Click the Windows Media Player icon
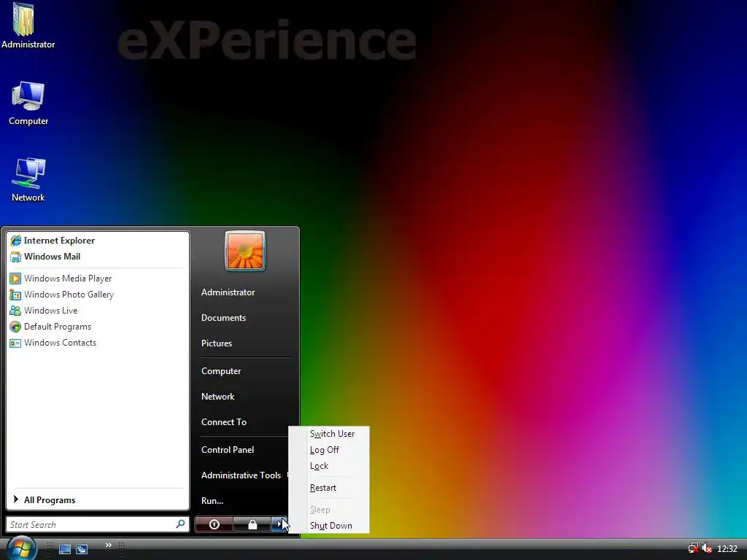The image size is (747, 560). (x=15, y=279)
